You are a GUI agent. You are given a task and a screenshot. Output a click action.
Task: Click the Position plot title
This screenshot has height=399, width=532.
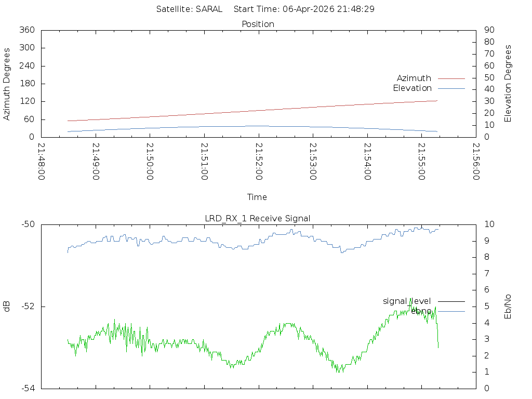(x=258, y=24)
